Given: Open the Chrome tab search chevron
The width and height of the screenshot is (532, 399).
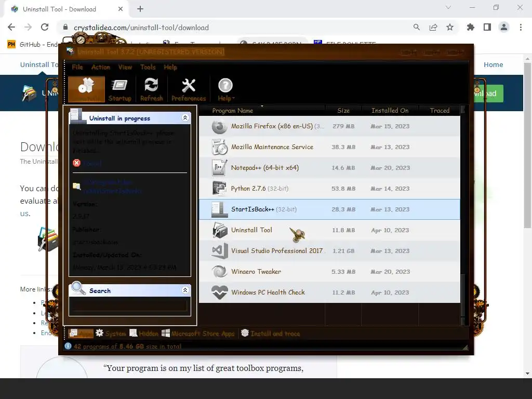Looking at the screenshot, I should 448,7.
